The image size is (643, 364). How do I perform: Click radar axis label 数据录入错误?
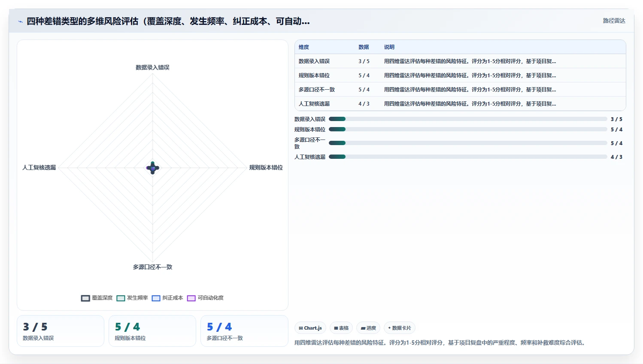(x=152, y=67)
